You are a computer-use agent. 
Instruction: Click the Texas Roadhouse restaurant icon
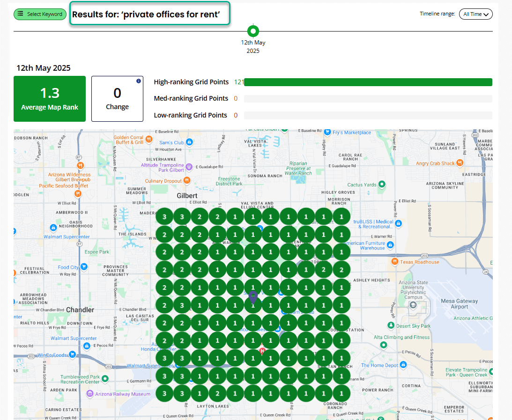pos(395,261)
